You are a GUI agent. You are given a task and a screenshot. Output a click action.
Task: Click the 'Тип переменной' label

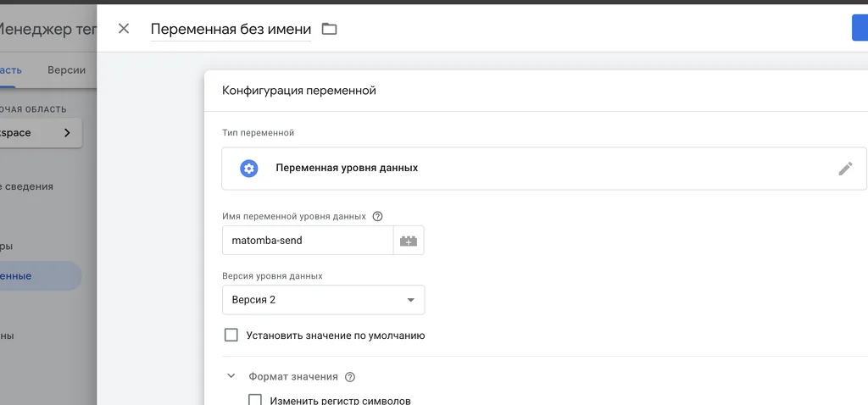(258, 133)
